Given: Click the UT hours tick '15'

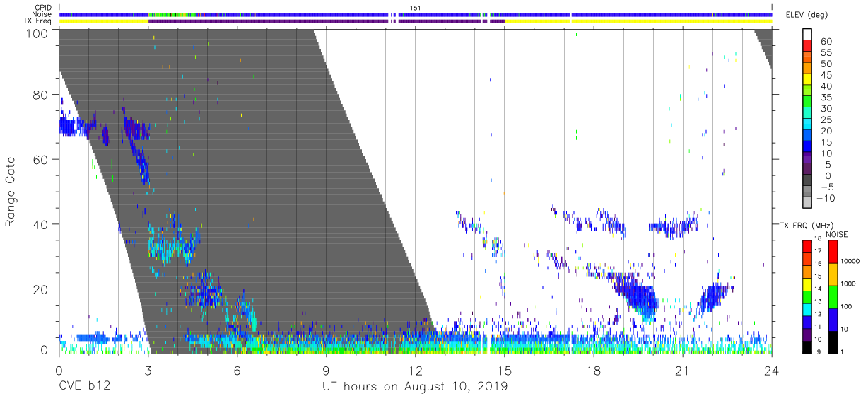Looking at the screenshot, I should 504,371.
